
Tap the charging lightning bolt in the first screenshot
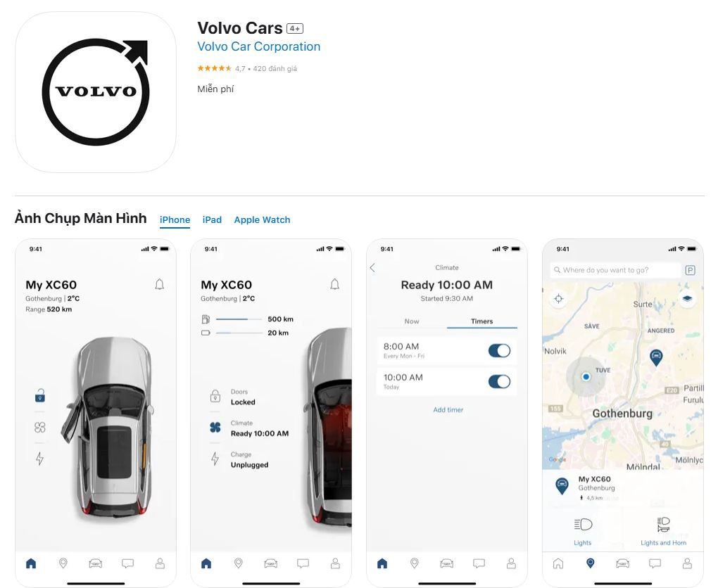(x=40, y=458)
